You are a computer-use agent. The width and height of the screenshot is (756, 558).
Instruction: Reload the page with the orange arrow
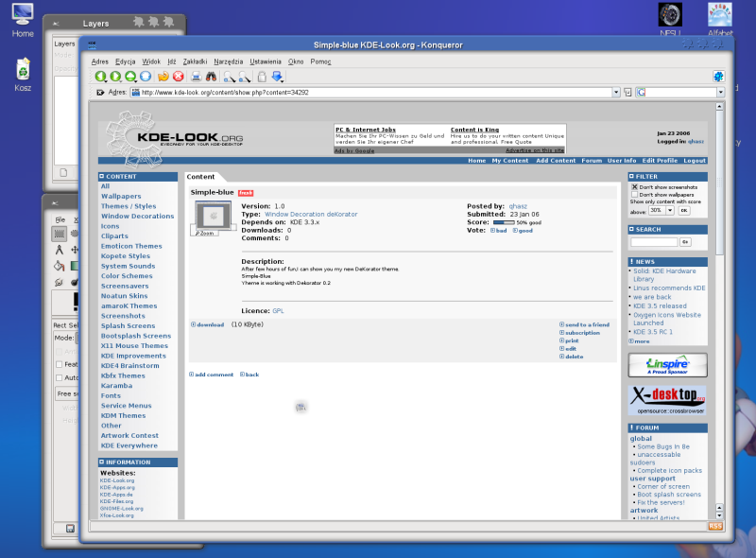pos(163,77)
